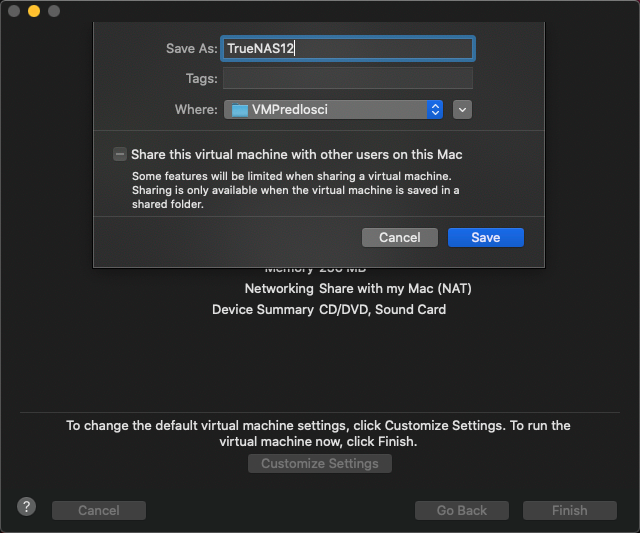Click the Customize Settings button
Viewport: 640px width, 533px height.
point(320,464)
